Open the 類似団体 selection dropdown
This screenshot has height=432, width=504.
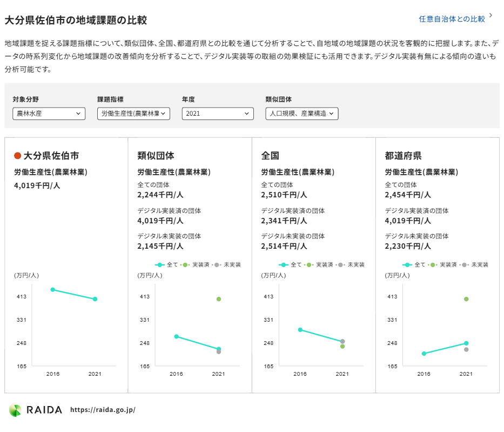coord(302,114)
